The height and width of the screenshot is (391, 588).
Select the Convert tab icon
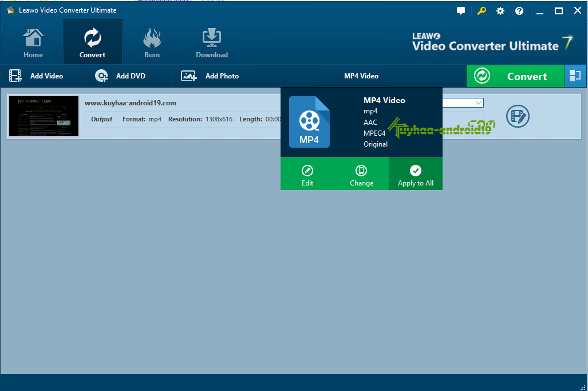[x=92, y=38]
